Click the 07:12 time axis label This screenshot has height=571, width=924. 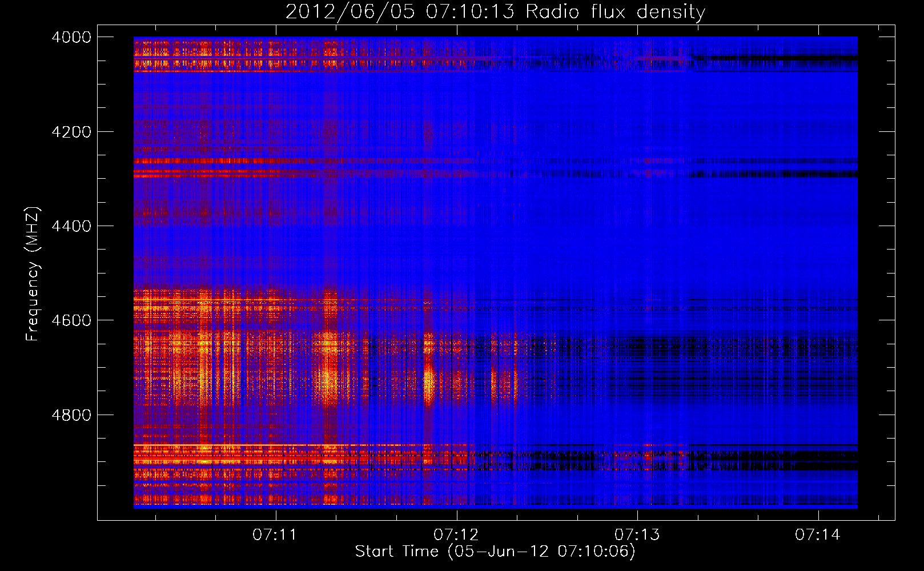[x=456, y=534]
